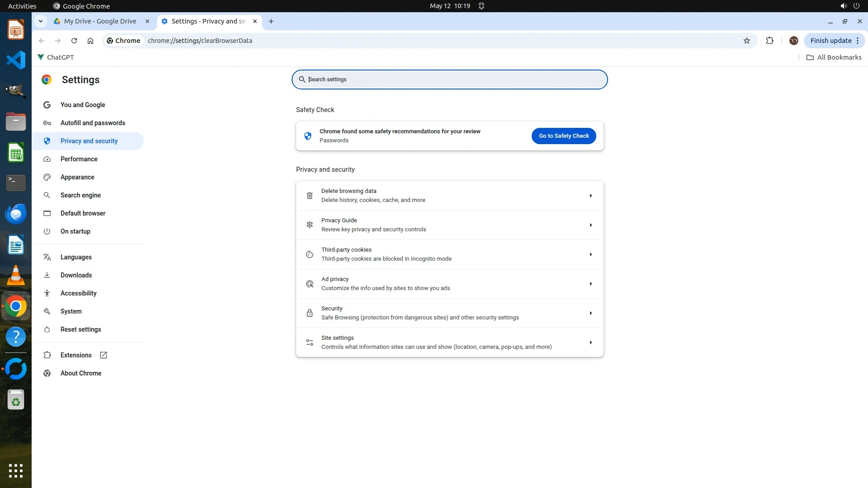Bookmark this page with the star icon
868x488 pixels.
[x=746, y=41]
